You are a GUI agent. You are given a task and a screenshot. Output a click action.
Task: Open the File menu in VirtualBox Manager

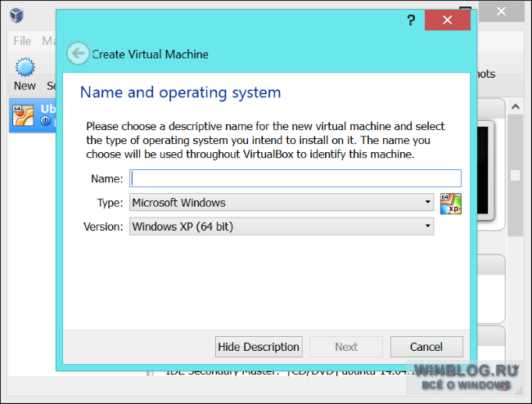coord(22,41)
